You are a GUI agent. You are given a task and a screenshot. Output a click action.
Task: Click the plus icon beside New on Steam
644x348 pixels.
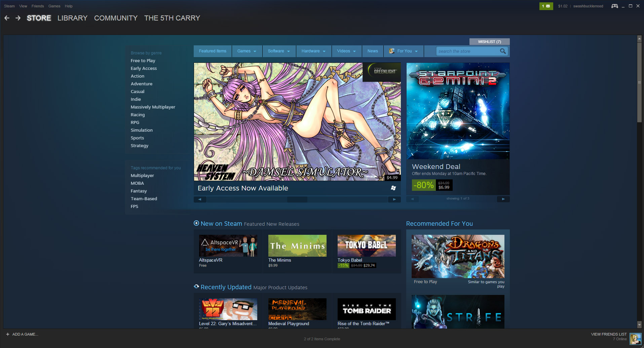(x=196, y=223)
